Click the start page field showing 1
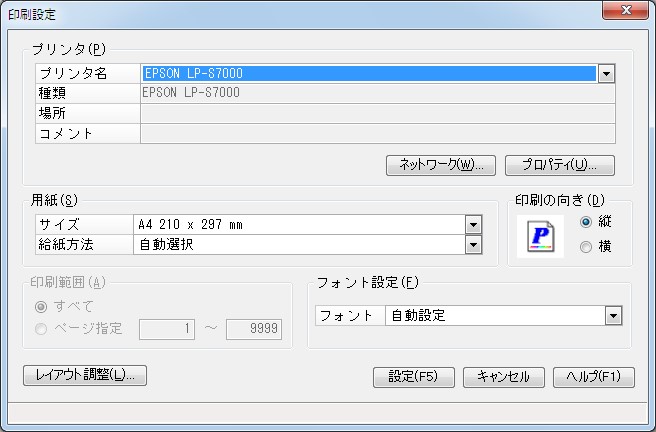The width and height of the screenshot is (656, 432). [166, 329]
